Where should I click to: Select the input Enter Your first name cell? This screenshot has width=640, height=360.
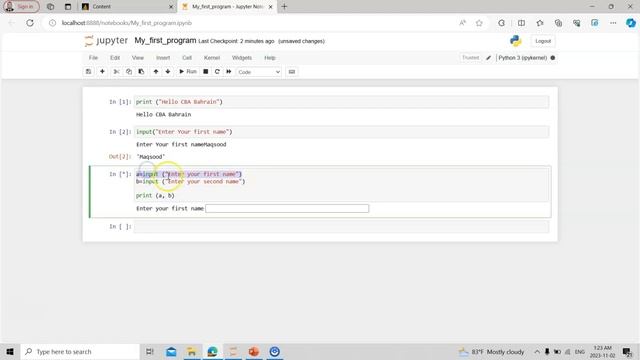[341, 132]
